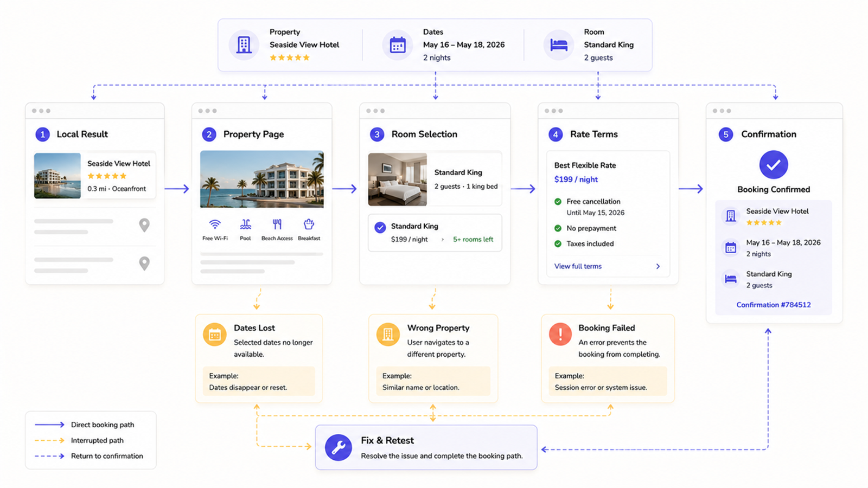Select the Seaside View Hotel local result card
The width and height of the screenshot is (868, 488).
click(x=95, y=176)
